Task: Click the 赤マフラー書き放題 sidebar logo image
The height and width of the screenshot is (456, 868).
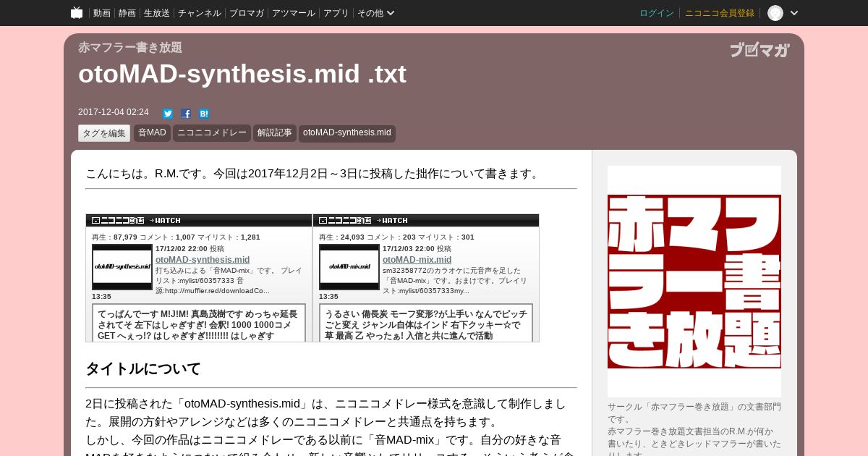Action: tap(694, 282)
